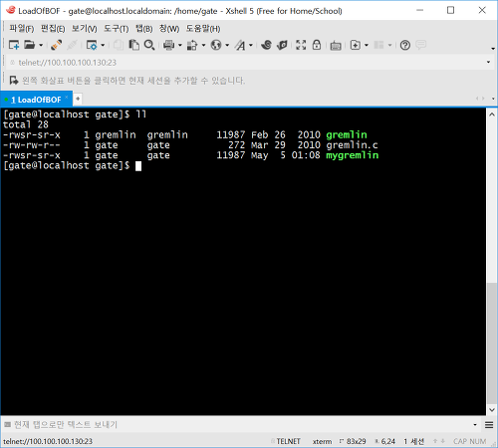Expand the properties dropdown arrow

103,45
